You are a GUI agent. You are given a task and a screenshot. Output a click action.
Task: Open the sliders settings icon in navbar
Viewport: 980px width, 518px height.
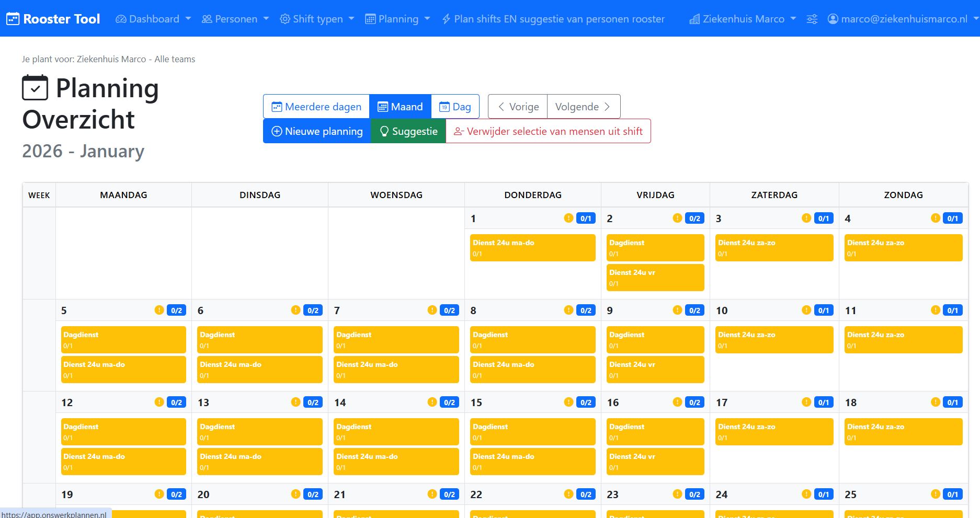coord(812,19)
